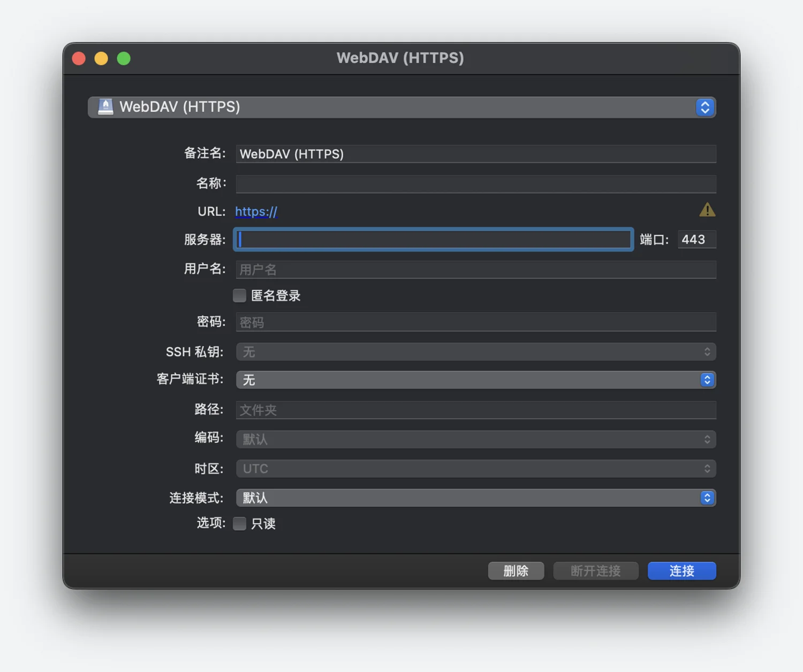The width and height of the screenshot is (803, 672).
Task: Click the 删除 button
Action: click(x=516, y=571)
